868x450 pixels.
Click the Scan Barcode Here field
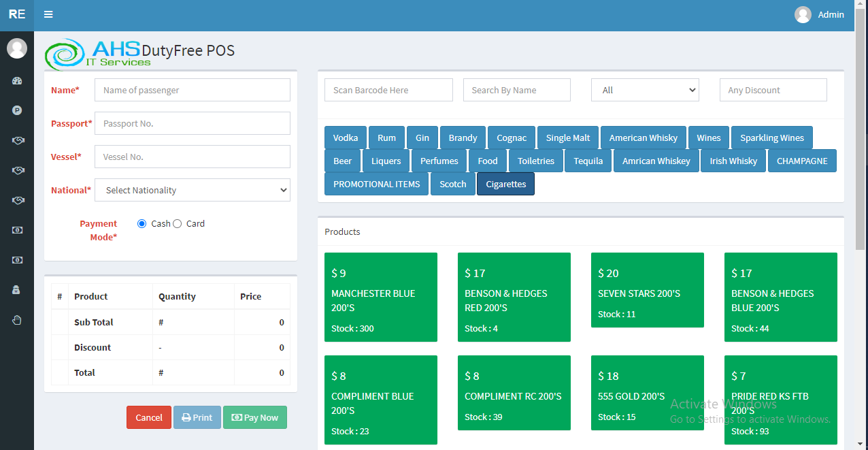388,90
